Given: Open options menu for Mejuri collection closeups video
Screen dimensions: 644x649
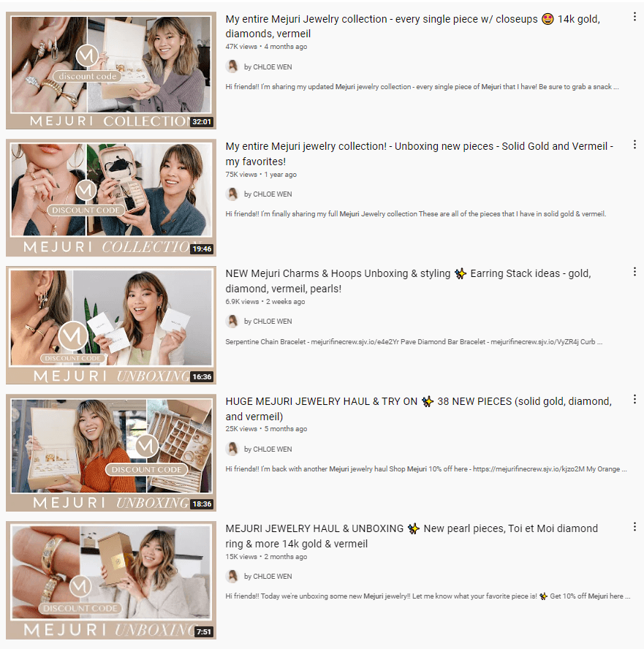Looking at the screenshot, I should click(x=634, y=17).
